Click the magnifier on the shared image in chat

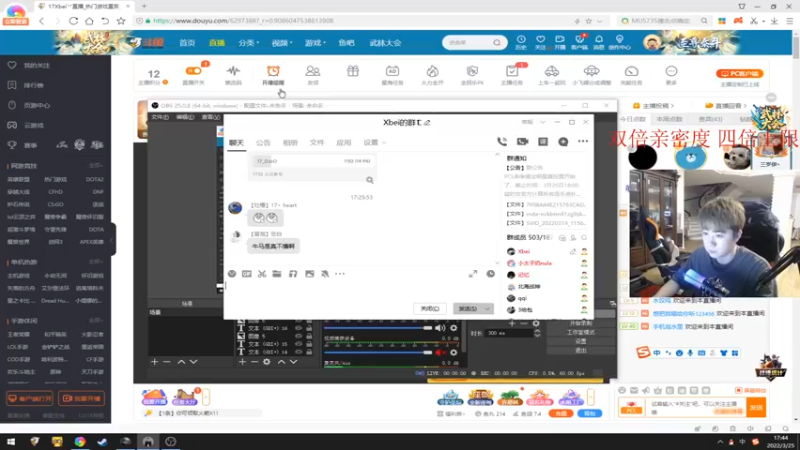(369, 180)
